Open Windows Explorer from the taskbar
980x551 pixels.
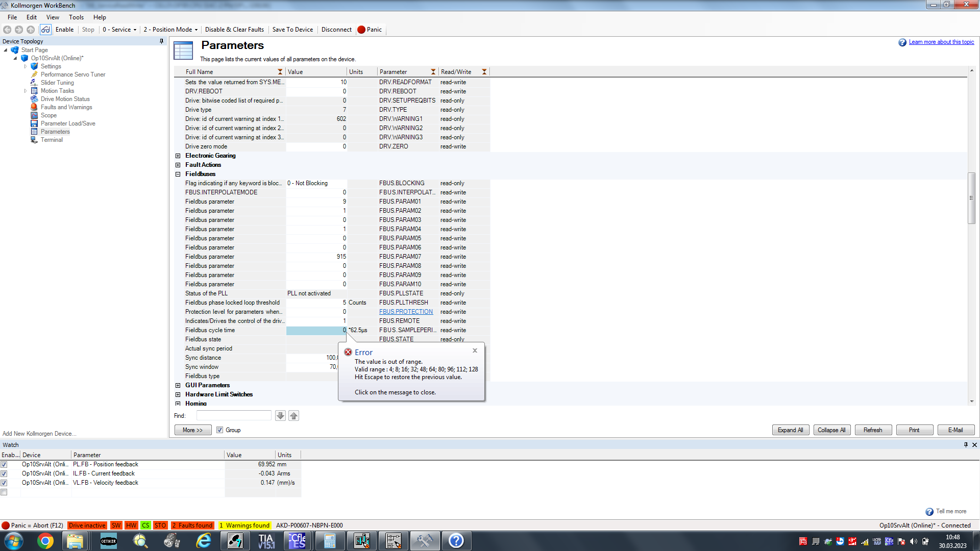pyautogui.click(x=75, y=541)
